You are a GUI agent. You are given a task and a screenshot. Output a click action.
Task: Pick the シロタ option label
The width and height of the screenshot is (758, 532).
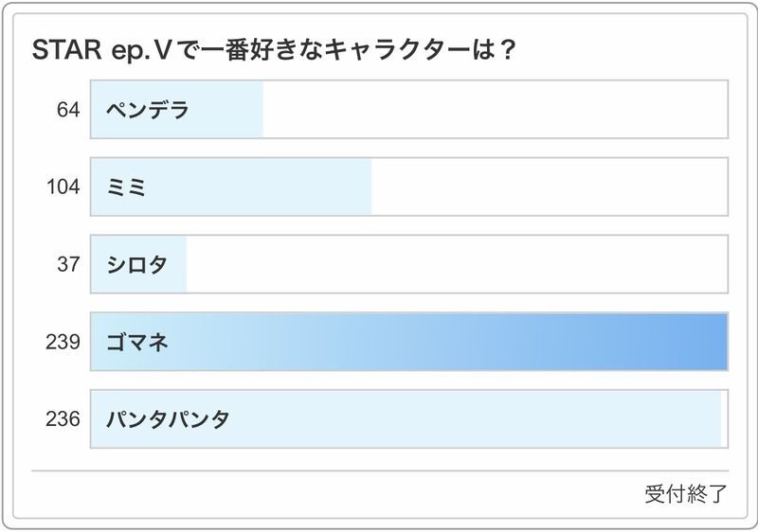pyautogui.click(x=136, y=265)
